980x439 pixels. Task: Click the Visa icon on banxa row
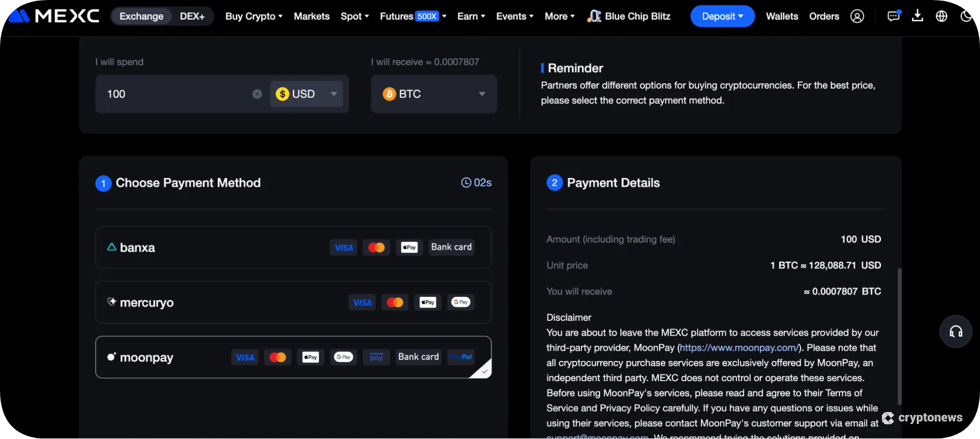pos(344,248)
